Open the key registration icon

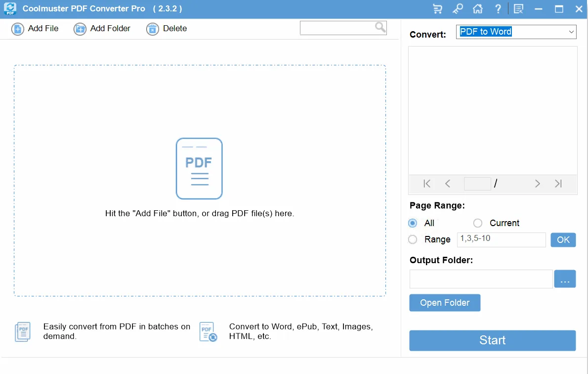[458, 8]
